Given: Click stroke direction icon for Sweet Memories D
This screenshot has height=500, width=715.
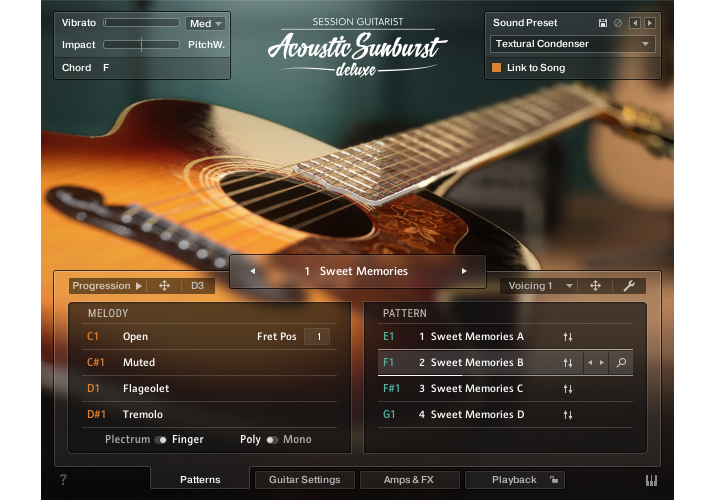Looking at the screenshot, I should click(x=568, y=415).
